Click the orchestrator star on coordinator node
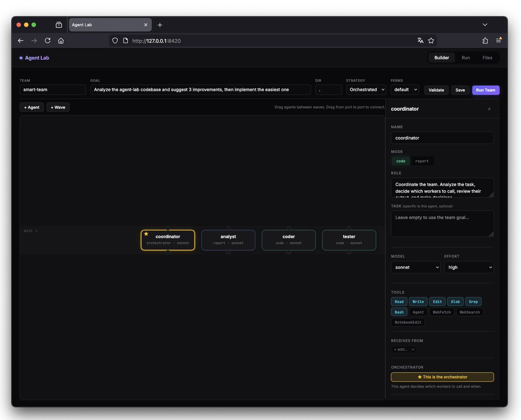The width and height of the screenshot is (521, 420). click(146, 234)
